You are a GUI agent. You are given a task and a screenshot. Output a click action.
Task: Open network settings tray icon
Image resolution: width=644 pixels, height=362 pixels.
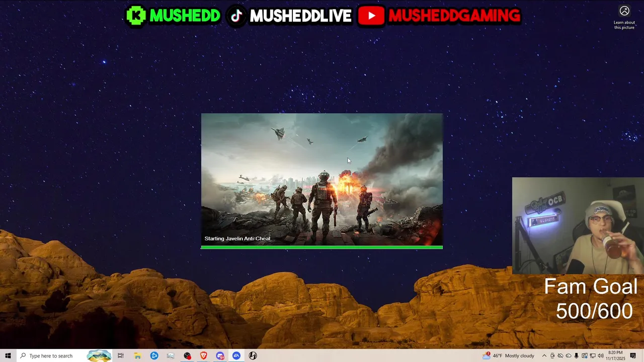click(593, 355)
